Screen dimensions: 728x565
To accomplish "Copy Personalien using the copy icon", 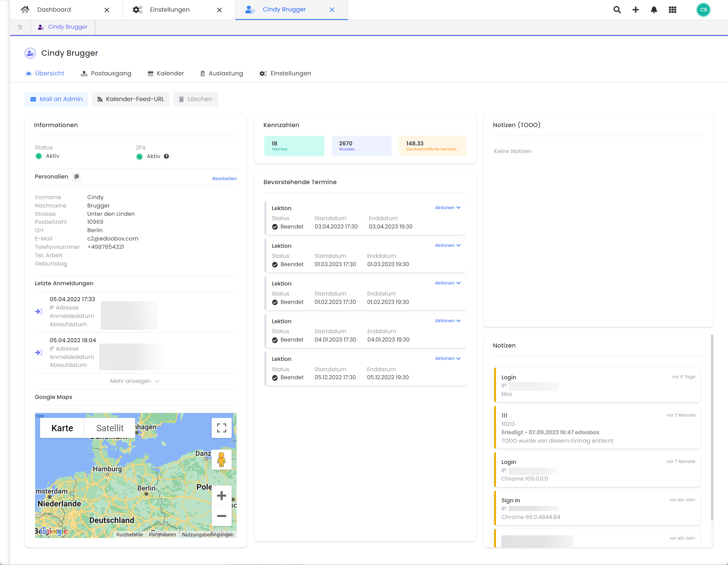I will click(76, 177).
